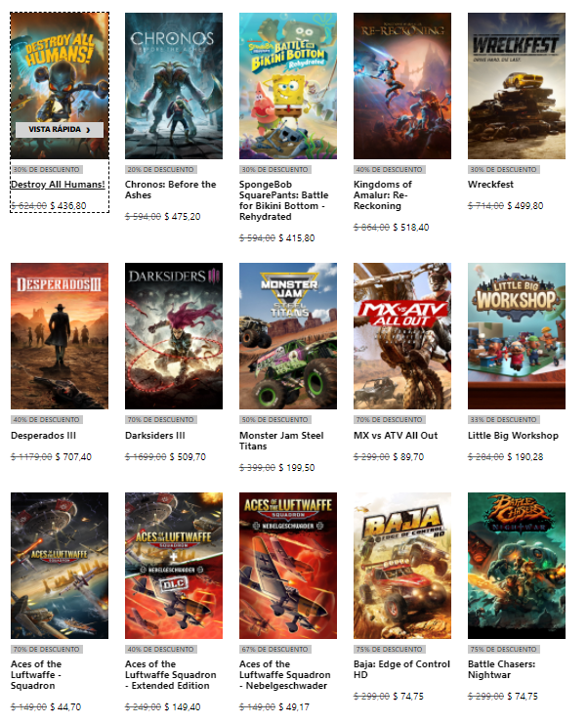The image size is (588, 724).
Task: Open the Chronos: Before the Ashes cover art
Action: (x=174, y=86)
